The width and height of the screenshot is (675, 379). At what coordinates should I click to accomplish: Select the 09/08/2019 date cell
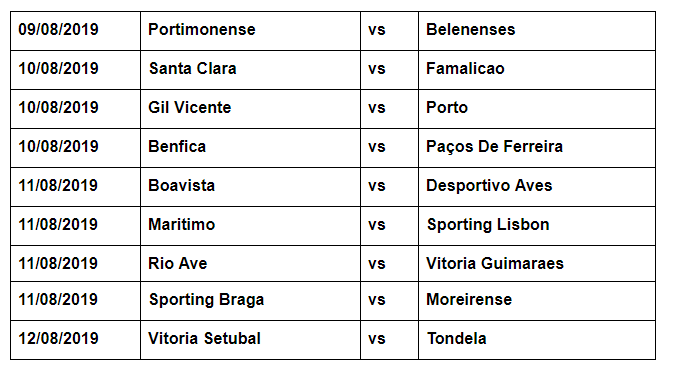pyautogui.click(x=76, y=31)
